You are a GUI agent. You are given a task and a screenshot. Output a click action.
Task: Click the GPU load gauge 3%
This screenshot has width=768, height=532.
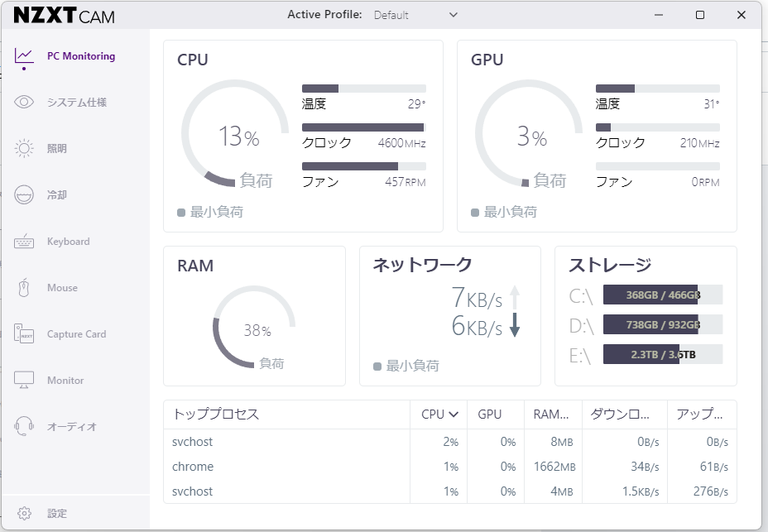pyautogui.click(x=529, y=134)
